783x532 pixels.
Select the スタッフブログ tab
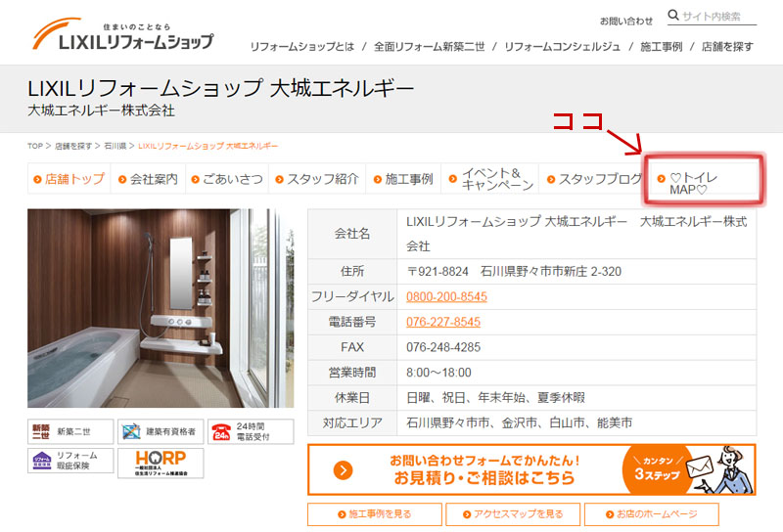[593, 179]
